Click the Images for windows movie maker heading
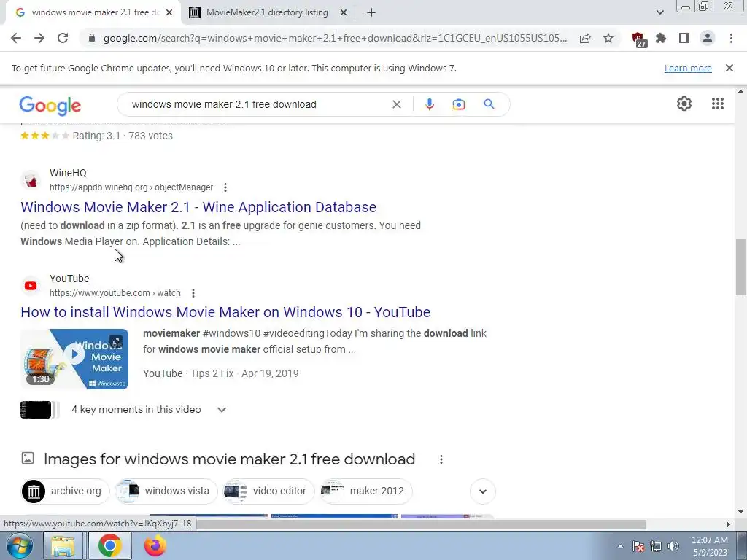Viewport: 747px width, 560px height. [x=229, y=459]
